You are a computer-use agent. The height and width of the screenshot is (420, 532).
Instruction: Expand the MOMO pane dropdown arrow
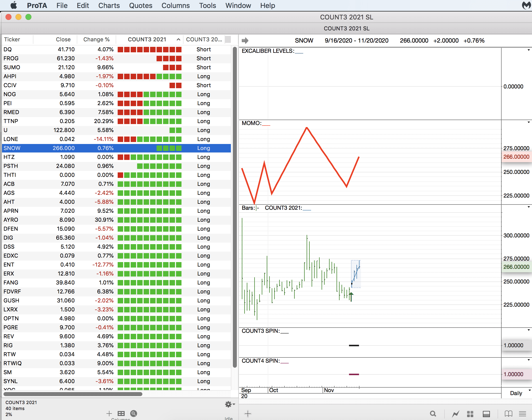point(529,122)
